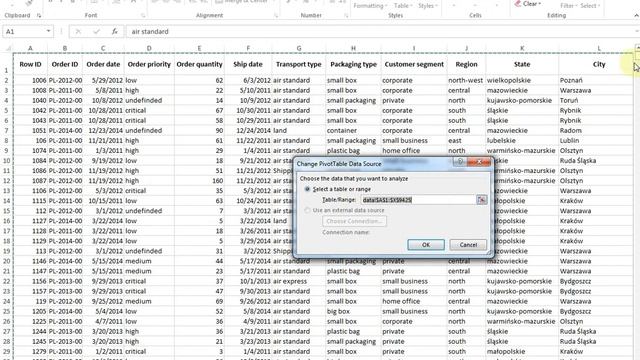Select row 22 header

coord(7,281)
